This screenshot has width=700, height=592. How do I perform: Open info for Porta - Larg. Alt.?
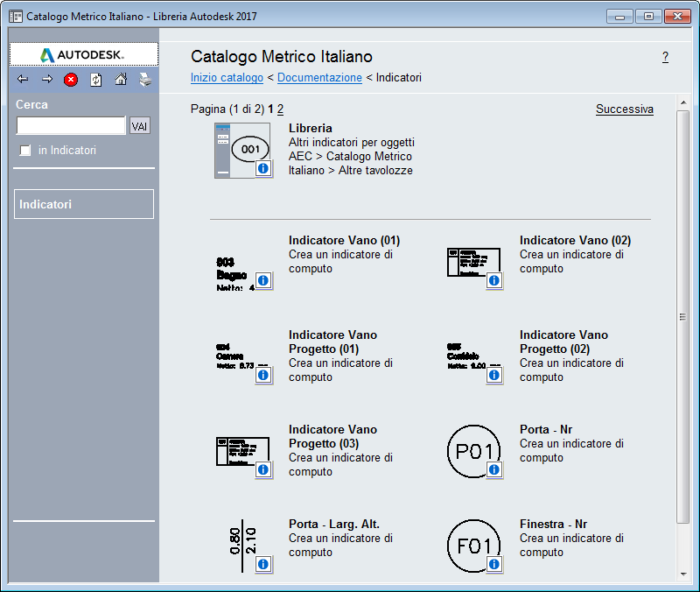[263, 564]
